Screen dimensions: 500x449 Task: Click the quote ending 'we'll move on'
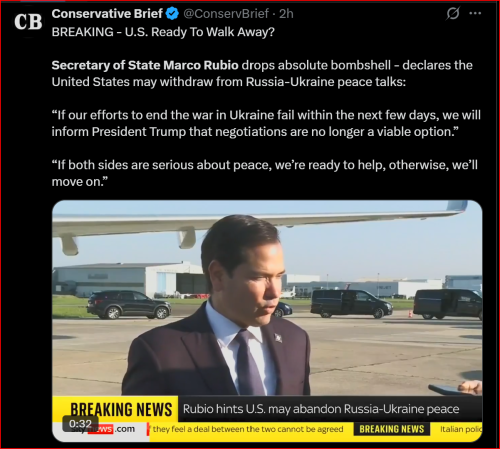(x=265, y=173)
